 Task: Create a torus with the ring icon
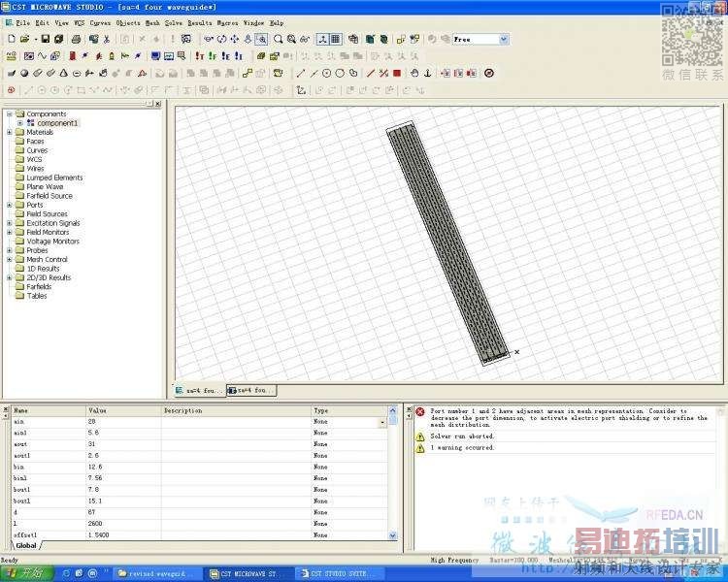pos(77,74)
